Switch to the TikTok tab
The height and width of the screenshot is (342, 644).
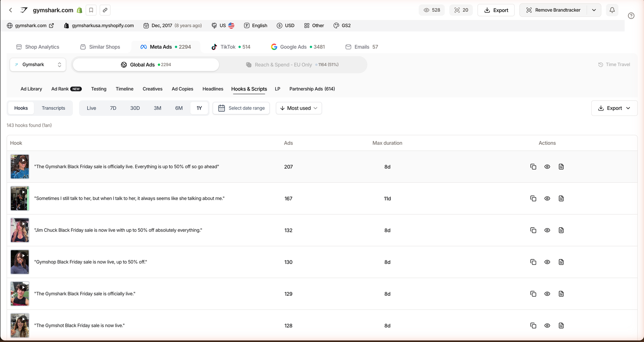click(231, 47)
